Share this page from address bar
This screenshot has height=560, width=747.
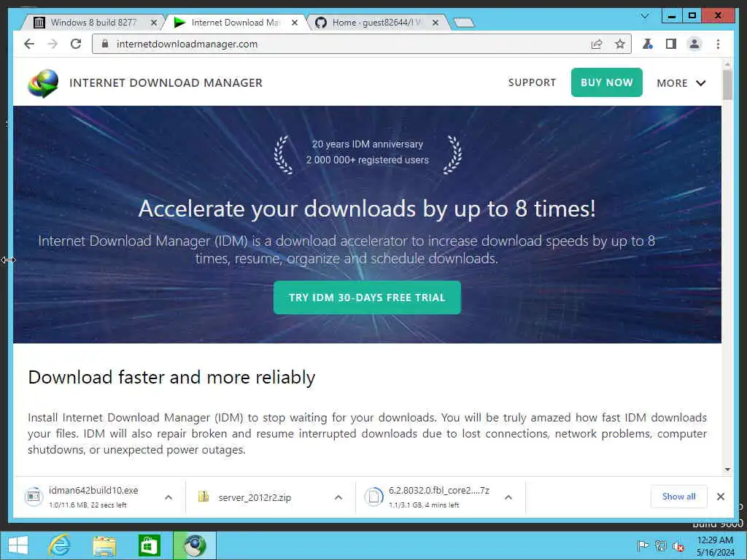tap(597, 44)
